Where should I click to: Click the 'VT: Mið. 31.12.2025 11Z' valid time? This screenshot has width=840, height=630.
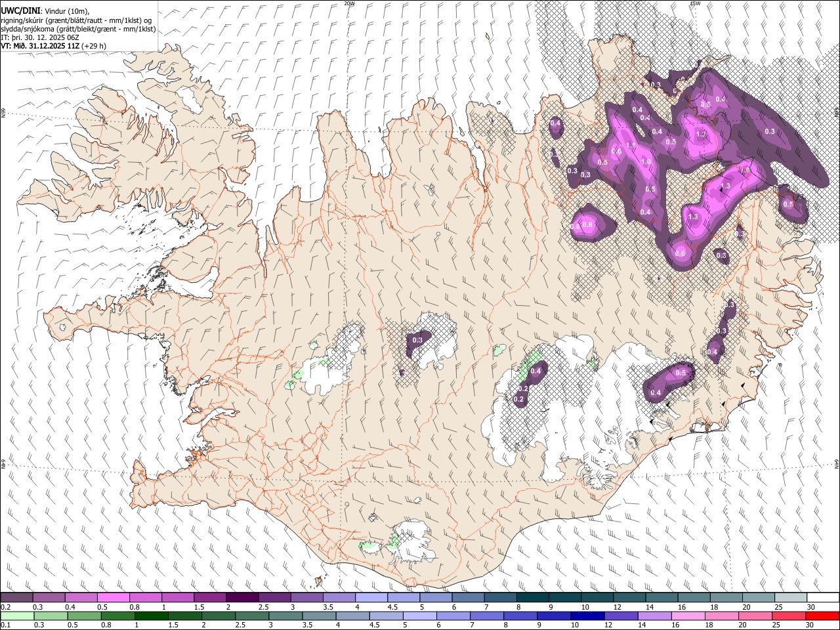point(40,46)
